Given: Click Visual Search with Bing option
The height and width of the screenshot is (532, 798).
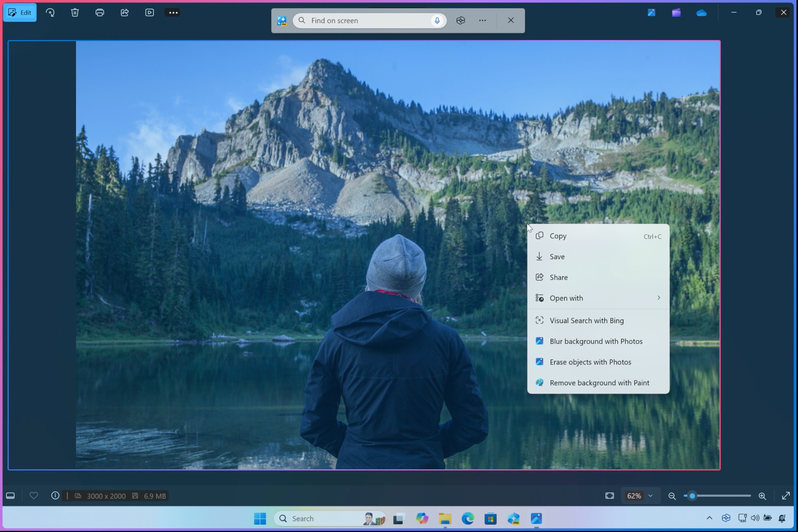Looking at the screenshot, I should click(586, 320).
